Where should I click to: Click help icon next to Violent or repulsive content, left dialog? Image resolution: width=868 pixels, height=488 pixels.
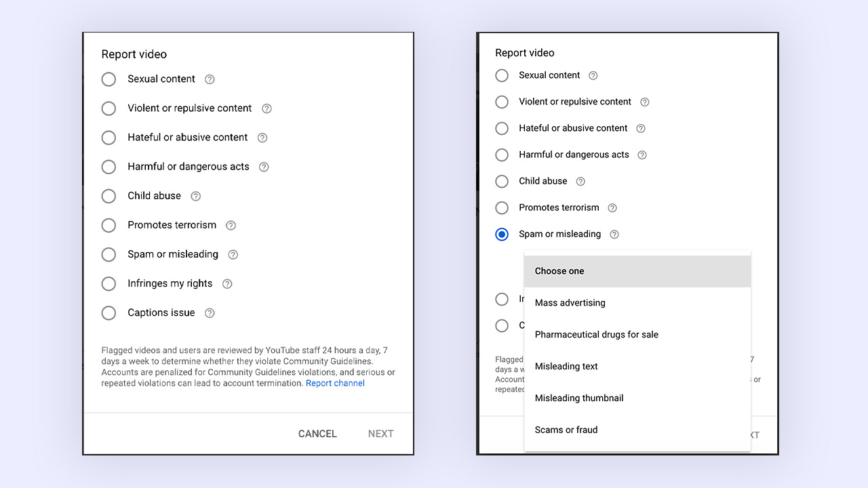click(267, 108)
